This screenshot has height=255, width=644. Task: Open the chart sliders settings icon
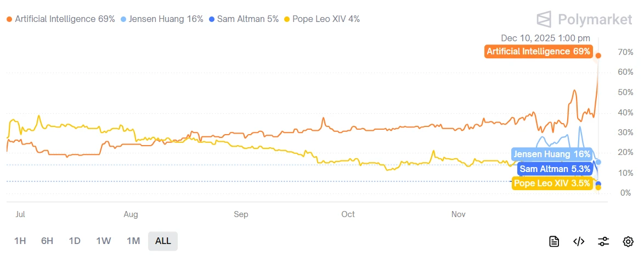(x=603, y=241)
